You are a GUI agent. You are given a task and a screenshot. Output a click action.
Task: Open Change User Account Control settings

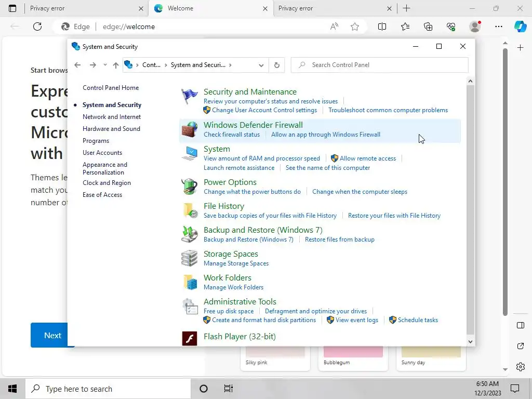coord(264,110)
